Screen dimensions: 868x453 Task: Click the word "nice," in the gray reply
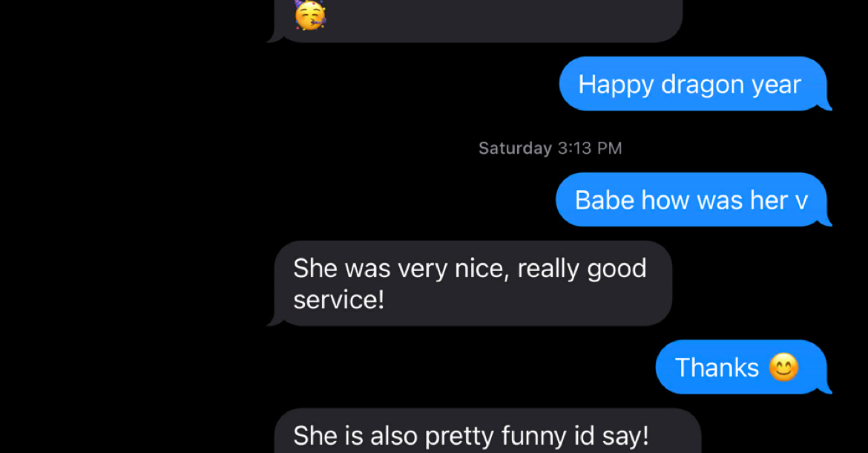tap(481, 267)
